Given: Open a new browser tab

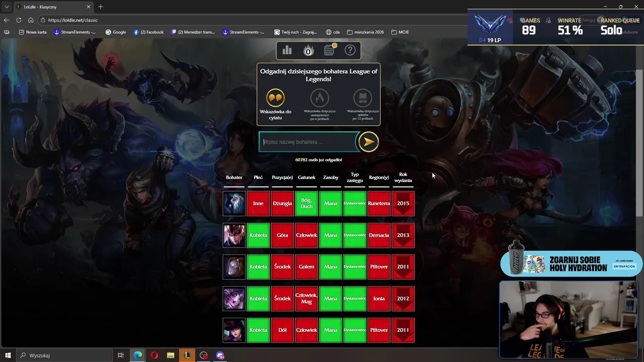Looking at the screenshot, I should (x=101, y=7).
